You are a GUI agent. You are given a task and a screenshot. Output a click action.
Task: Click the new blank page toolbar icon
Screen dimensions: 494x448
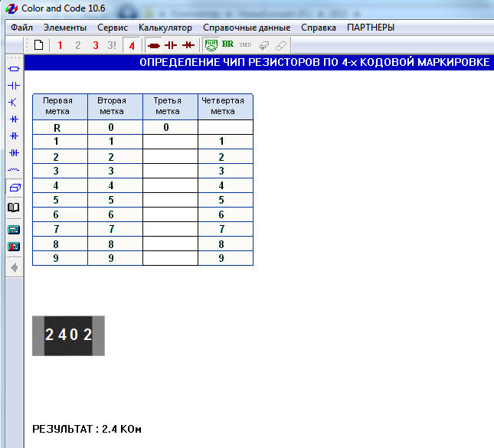(x=38, y=45)
